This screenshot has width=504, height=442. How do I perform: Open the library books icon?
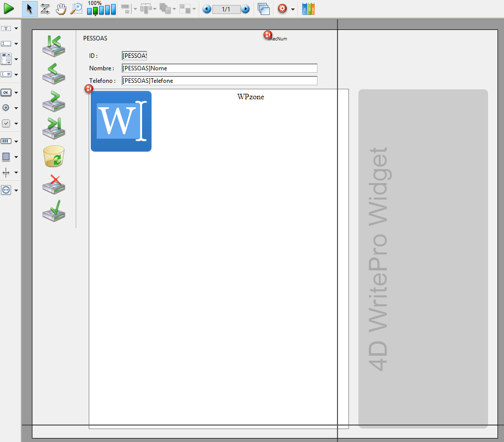pyautogui.click(x=309, y=9)
